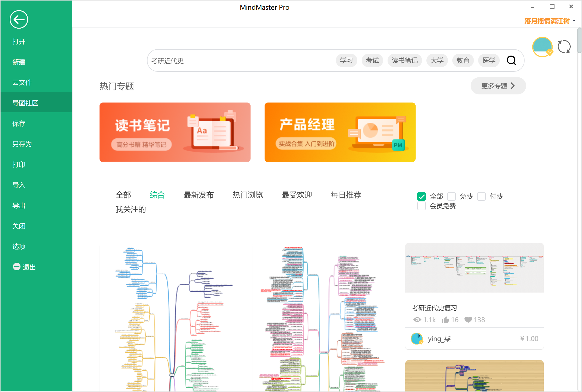
Task: Select 打印 in the sidebar
Action: tap(36, 165)
